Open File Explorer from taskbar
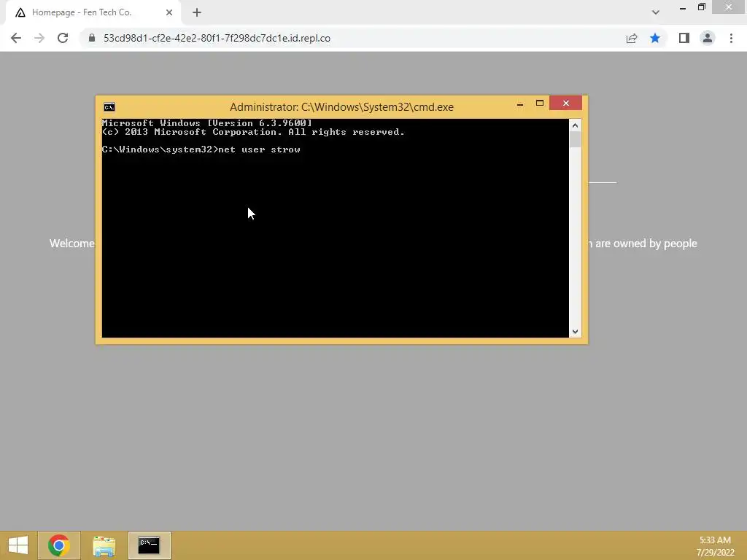This screenshot has height=560, width=747. (x=104, y=545)
